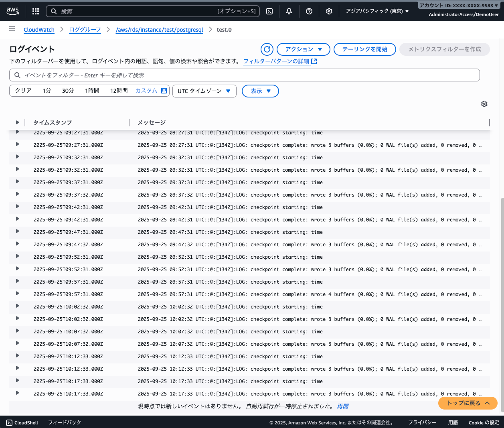The image size is (504, 428).
Task: Clear the time range with クリア
Action: pyautogui.click(x=23, y=91)
